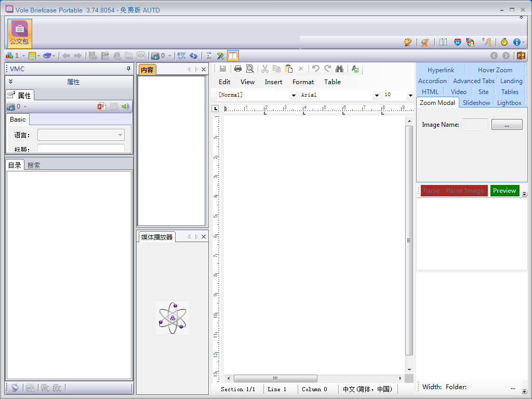Screen dimensions: 532x399
Task: Click the PowerPoint icon in properties toolbar
Action: click(101, 107)
